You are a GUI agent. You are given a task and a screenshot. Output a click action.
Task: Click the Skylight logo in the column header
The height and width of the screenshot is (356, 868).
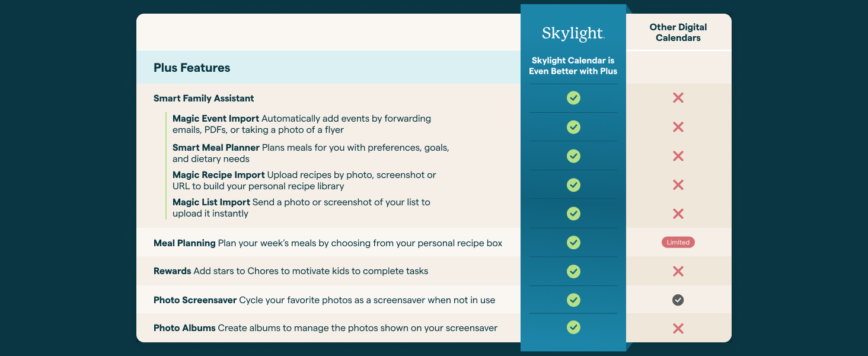point(573,34)
